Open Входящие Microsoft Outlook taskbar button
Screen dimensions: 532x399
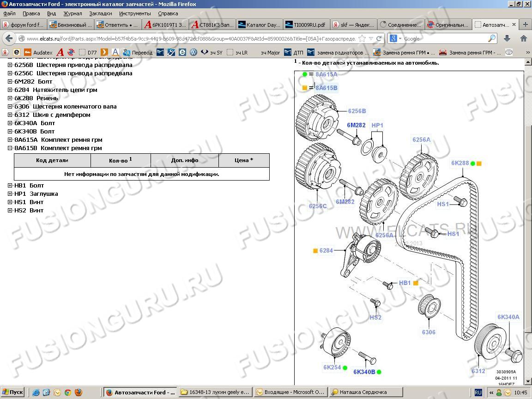(291, 392)
